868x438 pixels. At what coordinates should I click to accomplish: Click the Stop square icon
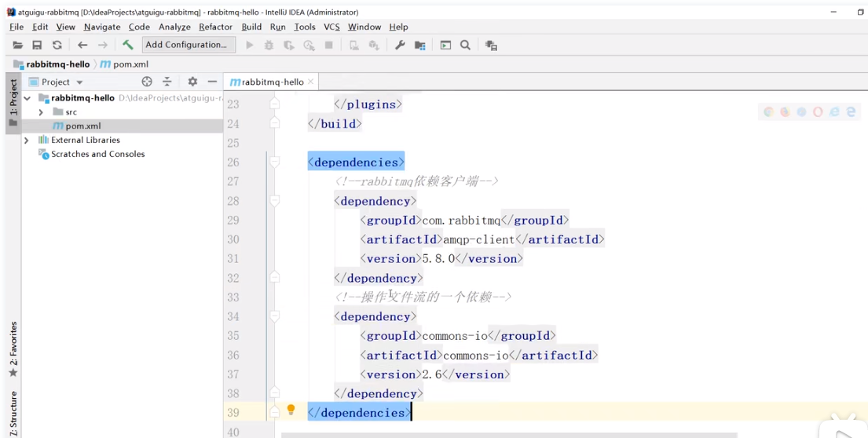click(x=329, y=45)
